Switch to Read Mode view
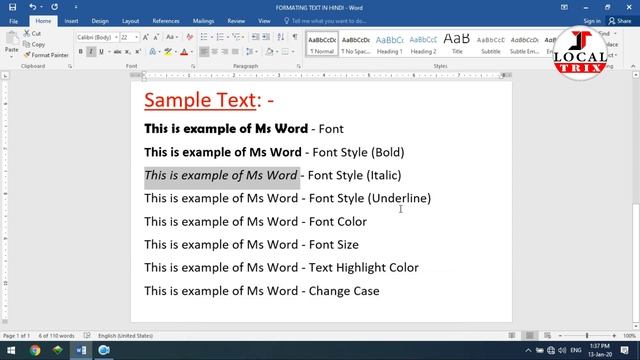The width and height of the screenshot is (640, 360). (512, 336)
